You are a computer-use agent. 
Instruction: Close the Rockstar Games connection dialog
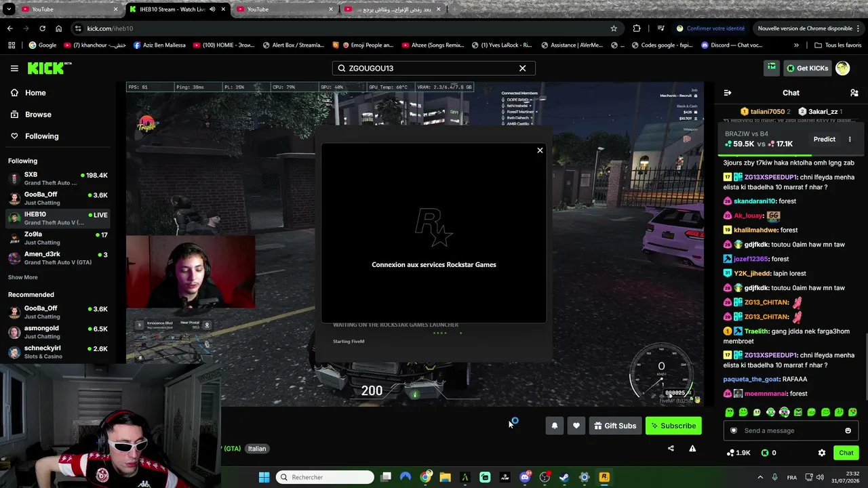coord(540,150)
